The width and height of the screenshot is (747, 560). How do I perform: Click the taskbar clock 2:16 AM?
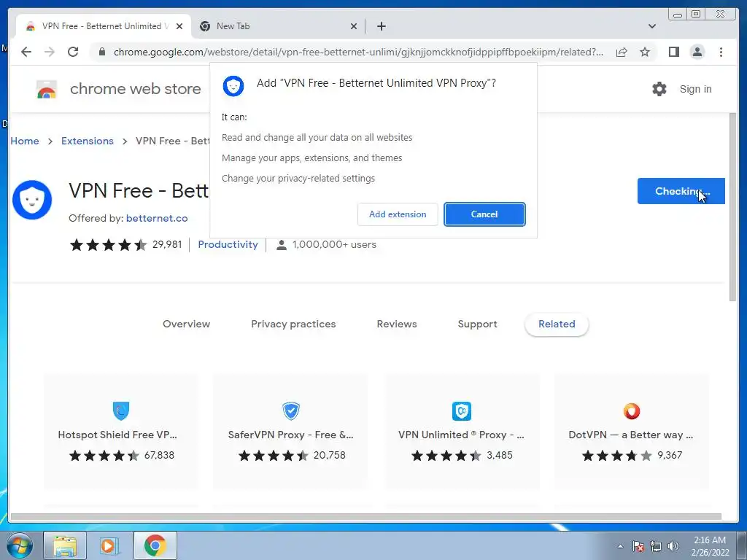710,540
